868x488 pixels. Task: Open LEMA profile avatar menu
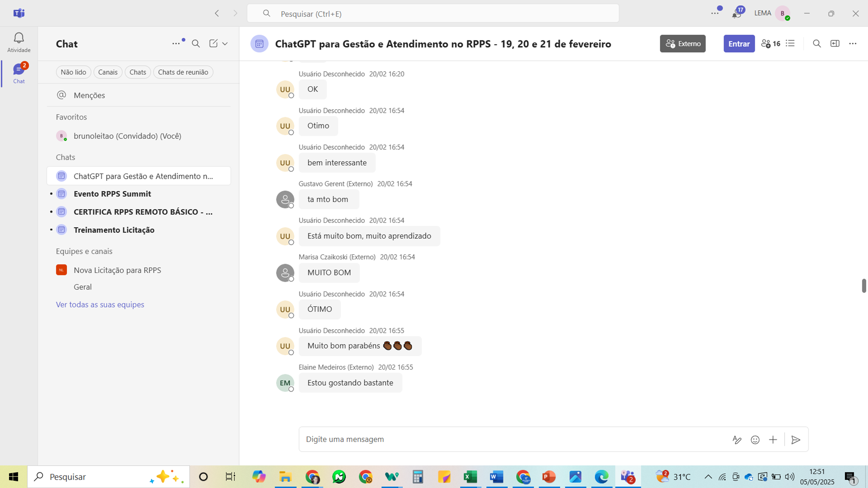pyautogui.click(x=783, y=13)
